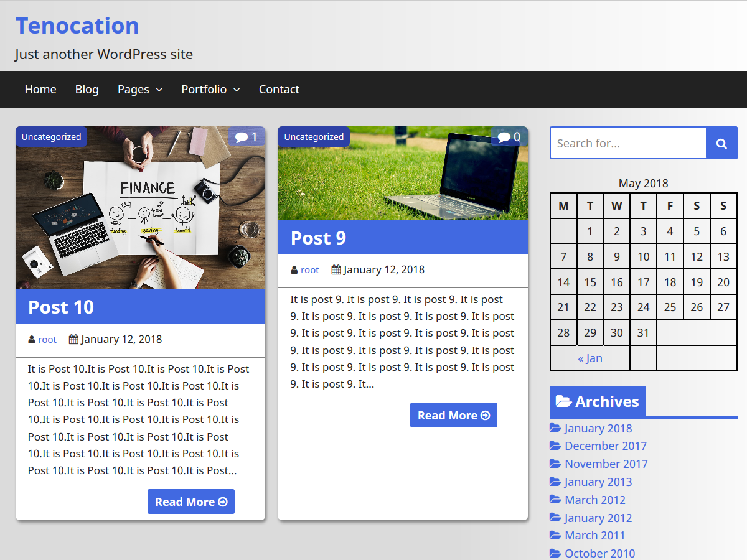Go to Home from the navigation menu
747x560 pixels.
(x=40, y=89)
